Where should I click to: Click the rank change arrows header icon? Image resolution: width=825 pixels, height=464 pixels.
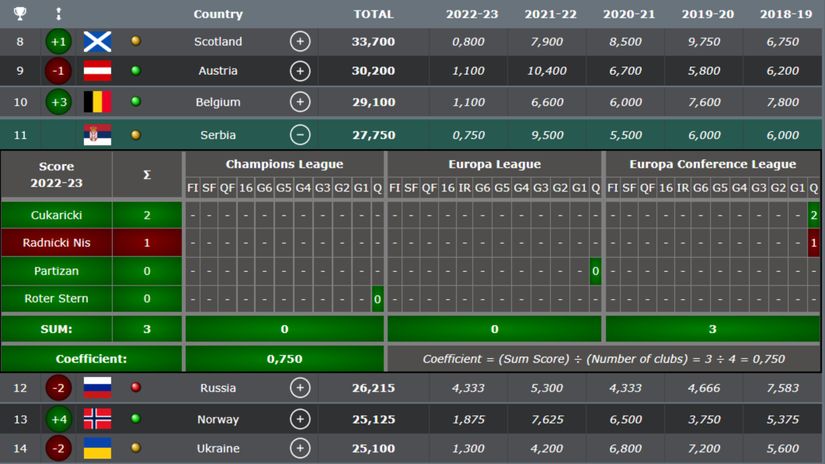58,14
